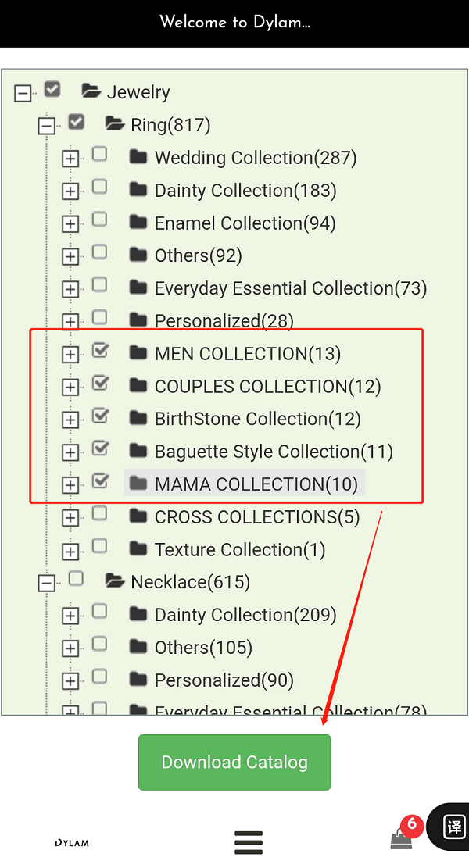Click the Welcome to Dylam banner text
469x868 pixels.
click(234, 22)
